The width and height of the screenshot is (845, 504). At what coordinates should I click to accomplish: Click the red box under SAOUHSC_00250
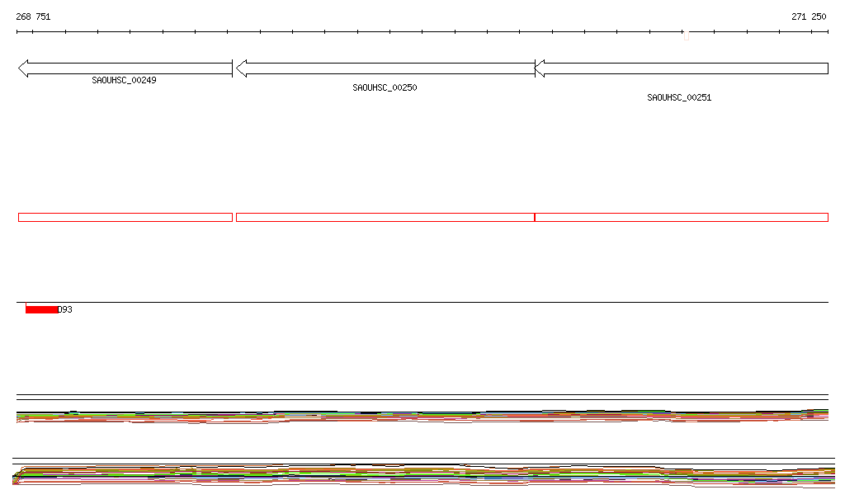coord(385,218)
